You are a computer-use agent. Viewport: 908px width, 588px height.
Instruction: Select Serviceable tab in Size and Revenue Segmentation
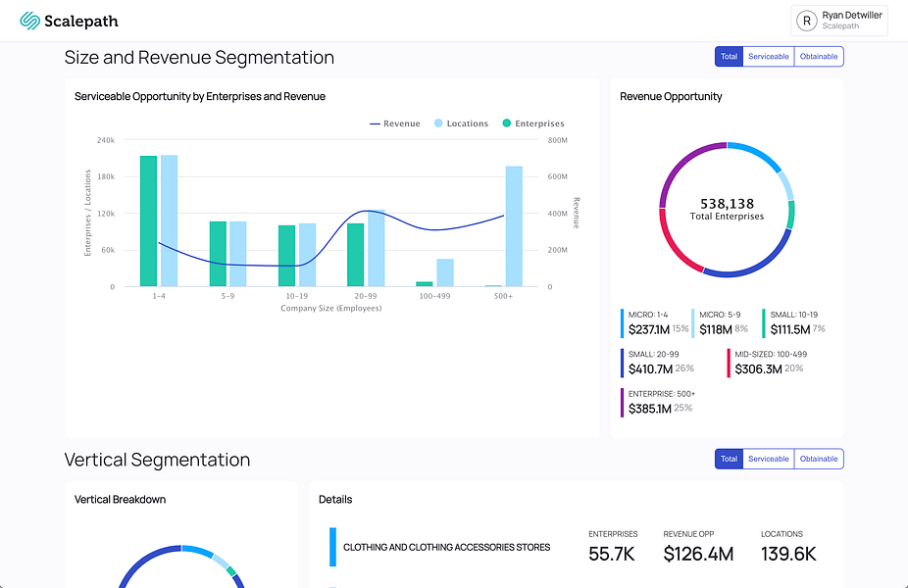(769, 57)
